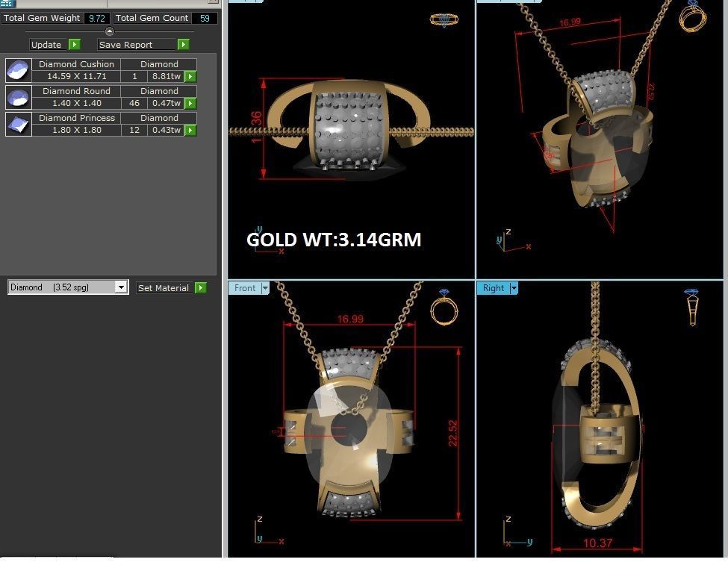Screen dimensions: 728x571
Task: Click the 1.80 X 1.80 size cell
Action: click(77, 131)
